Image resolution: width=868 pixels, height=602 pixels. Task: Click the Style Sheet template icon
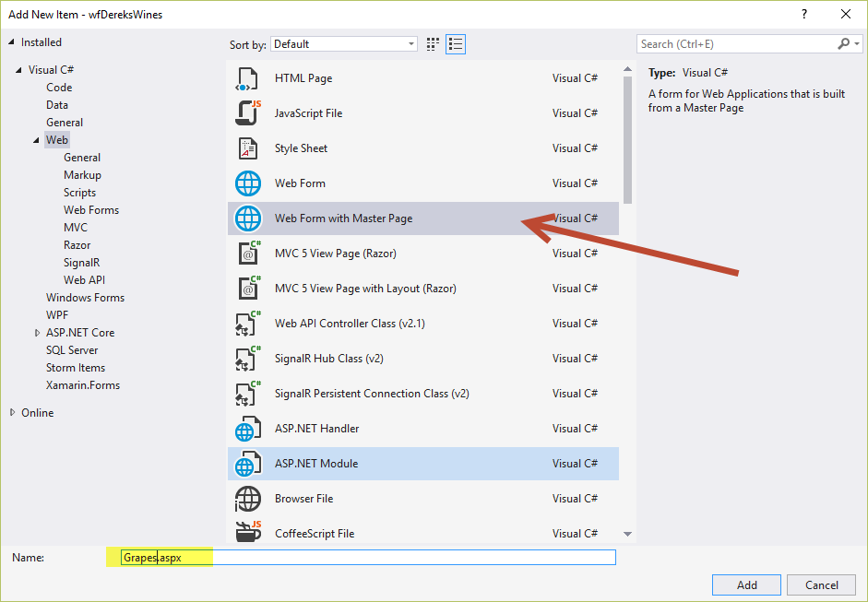tap(247, 148)
